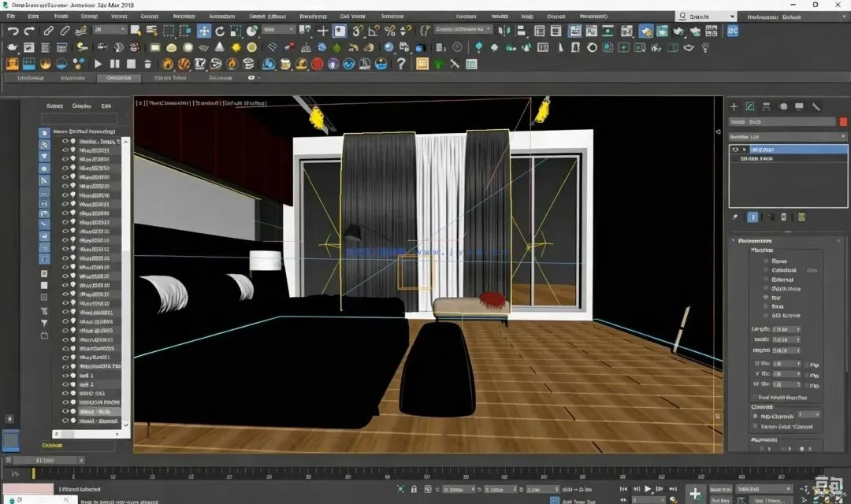
Task: Click the Undo arrow icon
Action: coord(13,31)
